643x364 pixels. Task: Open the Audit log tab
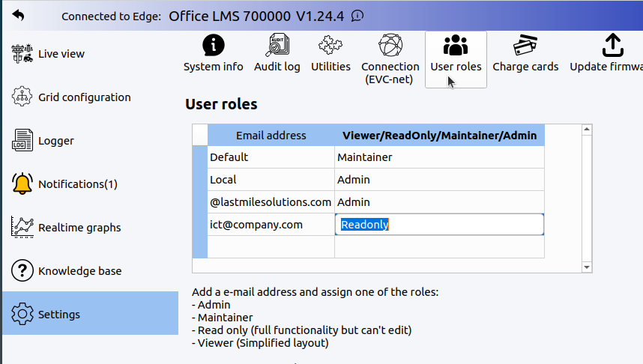pos(277,54)
